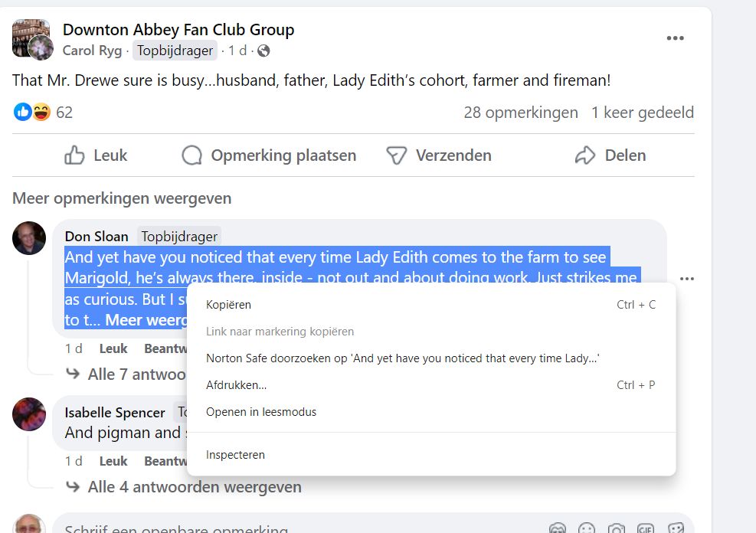Choose Inspecteren in the context menu
756x533 pixels.
pos(235,455)
